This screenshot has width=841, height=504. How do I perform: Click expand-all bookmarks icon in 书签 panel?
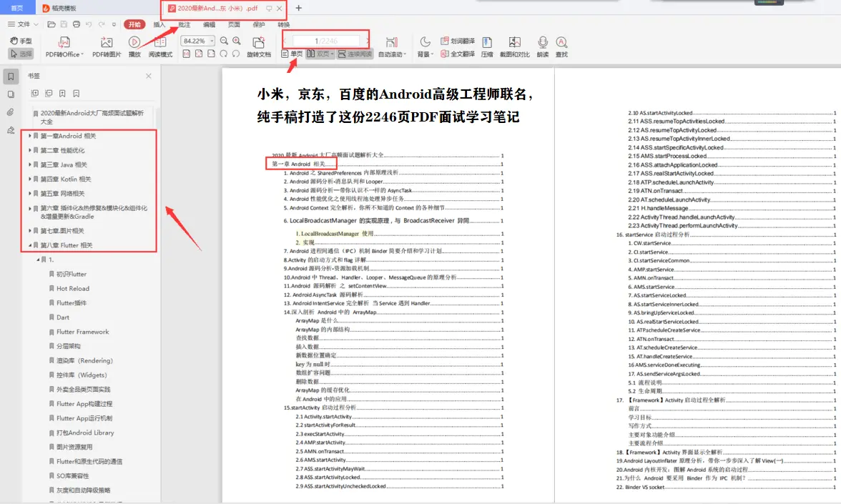(35, 93)
